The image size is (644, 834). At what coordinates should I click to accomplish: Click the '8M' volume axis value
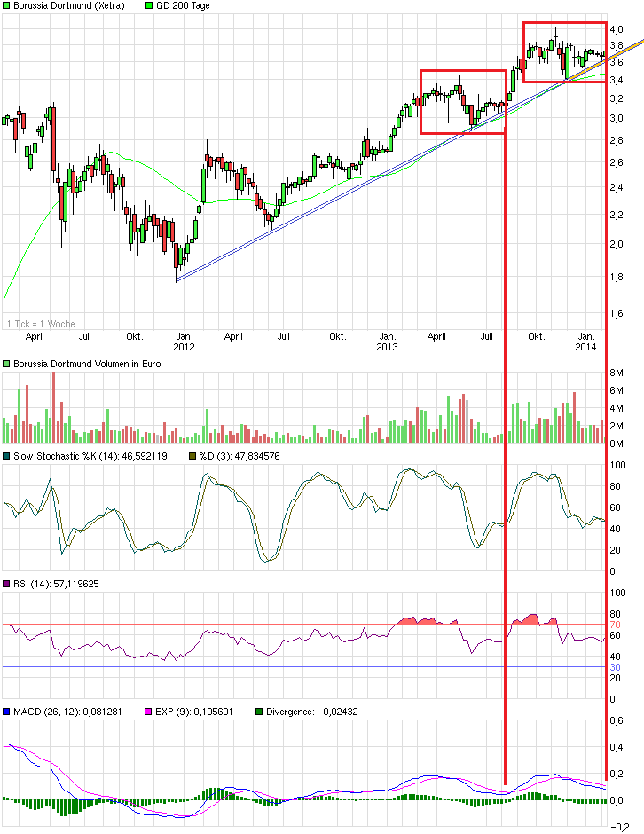click(617, 374)
